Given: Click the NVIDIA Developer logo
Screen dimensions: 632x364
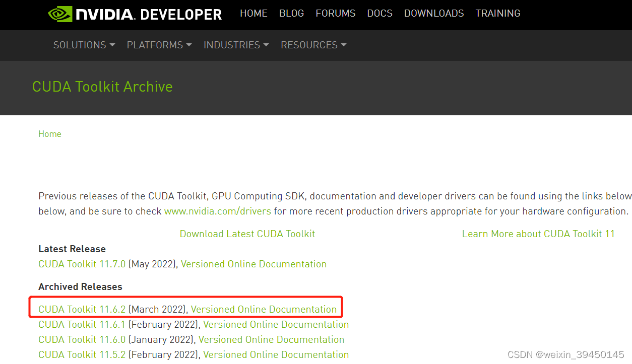Looking at the screenshot, I should point(135,14).
